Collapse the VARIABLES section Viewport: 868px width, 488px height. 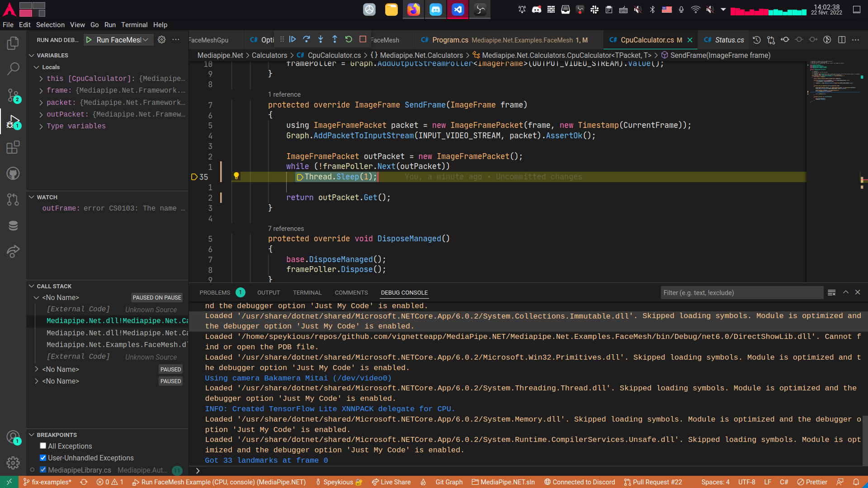(32, 55)
